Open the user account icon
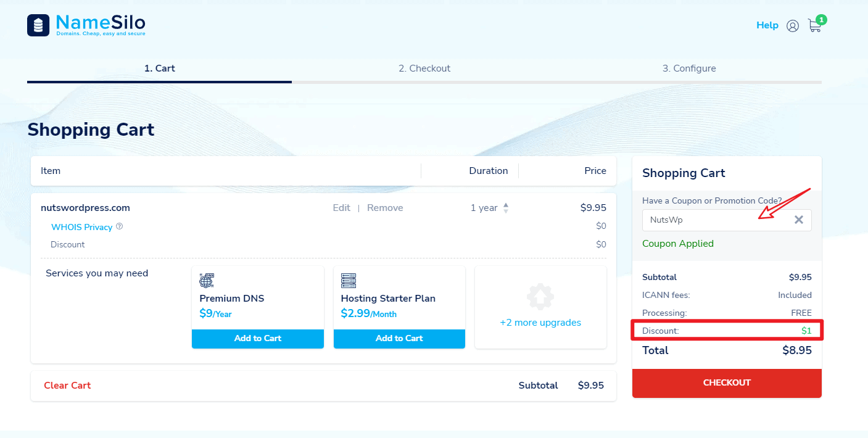The image size is (868, 438). [793, 26]
